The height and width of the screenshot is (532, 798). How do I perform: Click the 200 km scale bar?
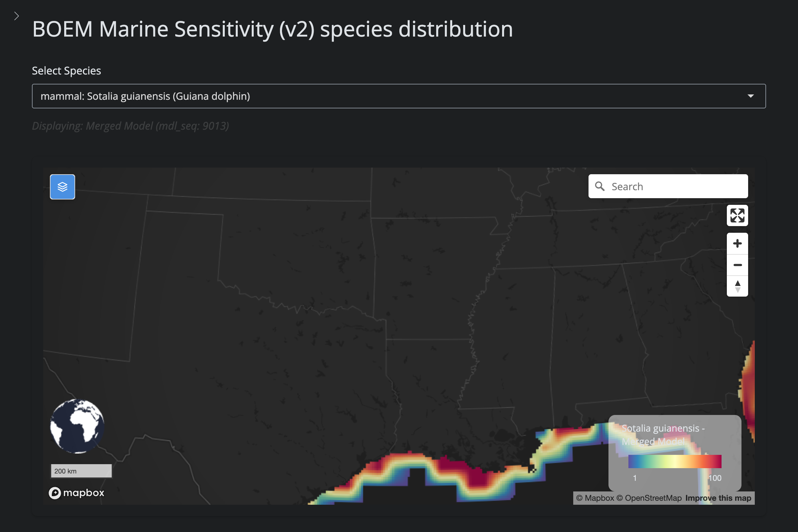point(81,471)
